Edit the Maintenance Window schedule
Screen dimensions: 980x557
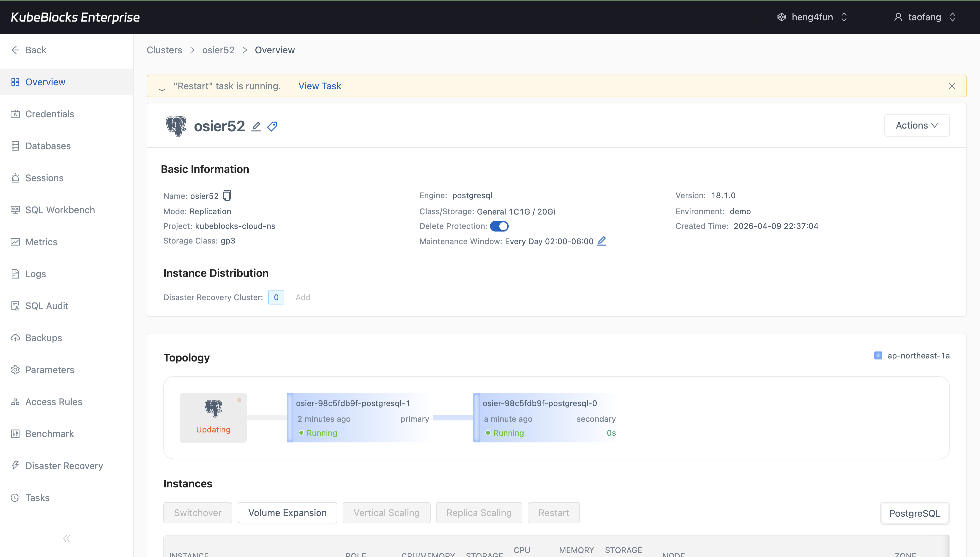click(x=602, y=241)
